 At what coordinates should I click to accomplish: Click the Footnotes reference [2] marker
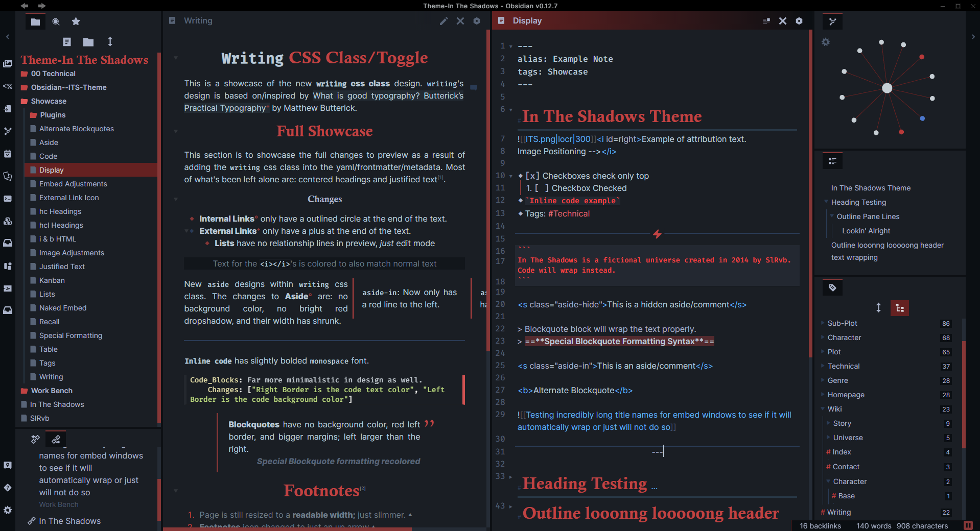coord(363,489)
